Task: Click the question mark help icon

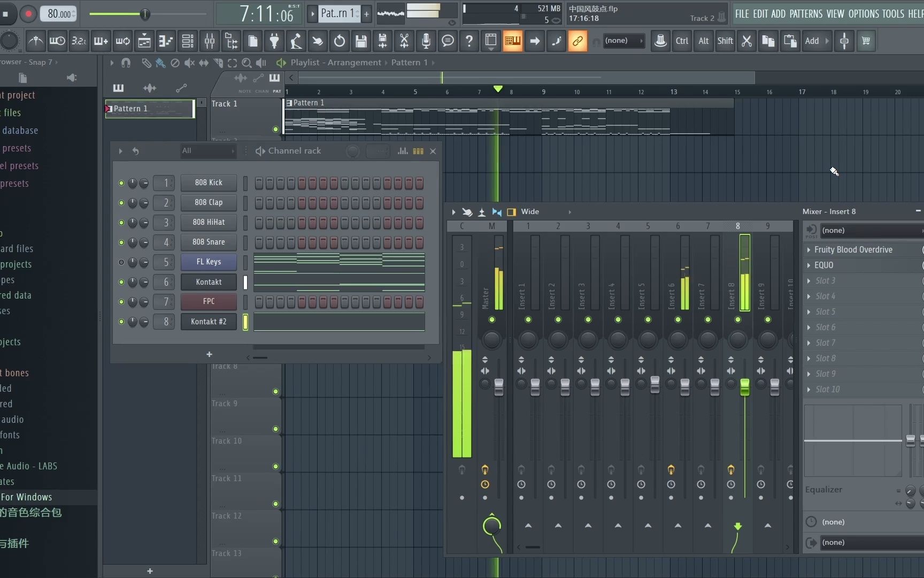Action: tap(469, 41)
